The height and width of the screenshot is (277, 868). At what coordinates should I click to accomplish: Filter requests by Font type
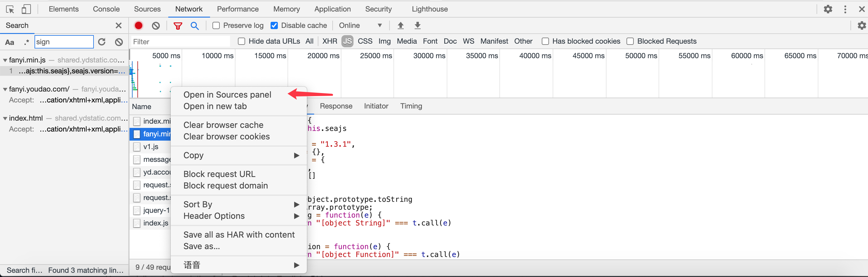pyautogui.click(x=430, y=41)
